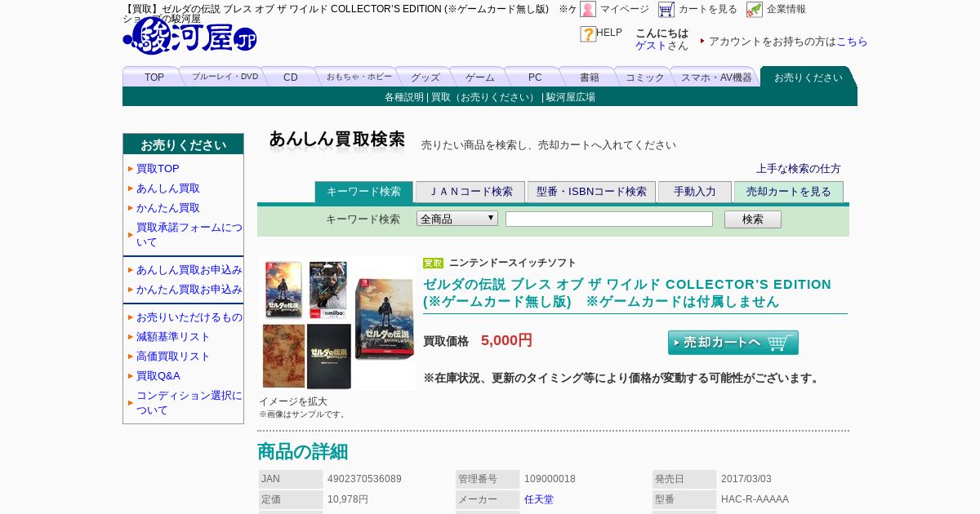The image size is (980, 514).
Task: Click the 検索 button
Action: click(753, 219)
